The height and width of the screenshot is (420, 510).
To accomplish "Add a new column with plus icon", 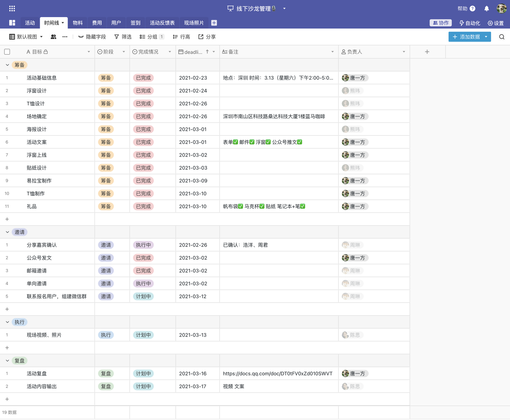I will (427, 52).
